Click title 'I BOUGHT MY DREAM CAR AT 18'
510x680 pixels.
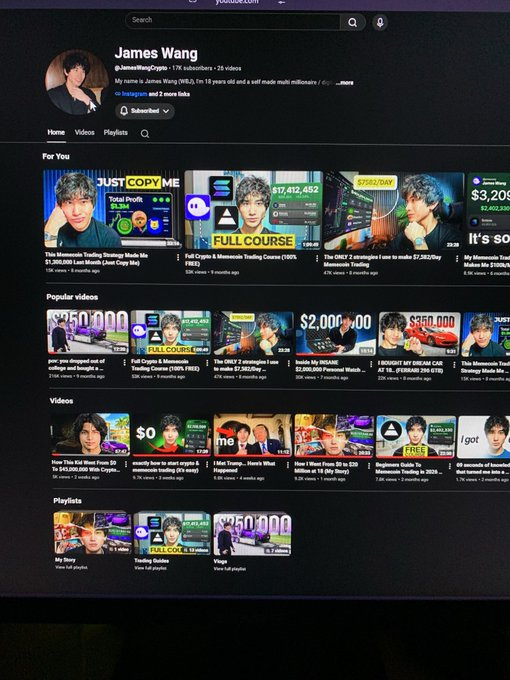[x=410, y=366]
